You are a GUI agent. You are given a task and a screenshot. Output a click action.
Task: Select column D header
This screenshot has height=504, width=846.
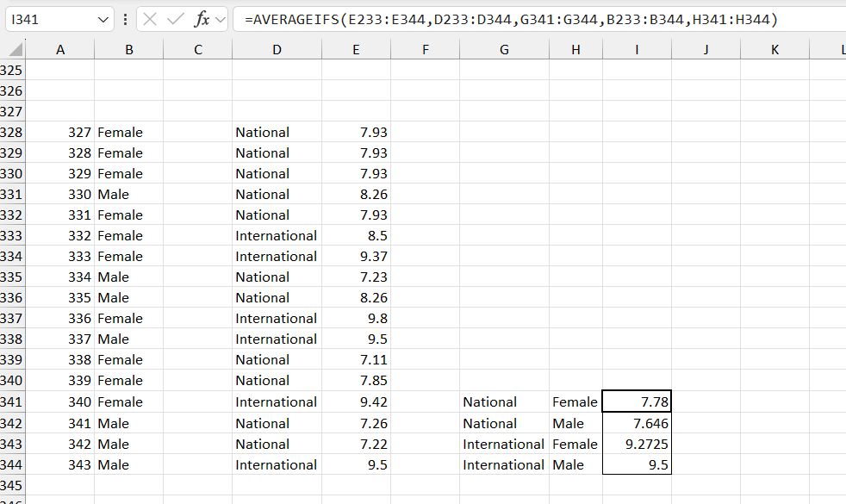click(x=277, y=50)
